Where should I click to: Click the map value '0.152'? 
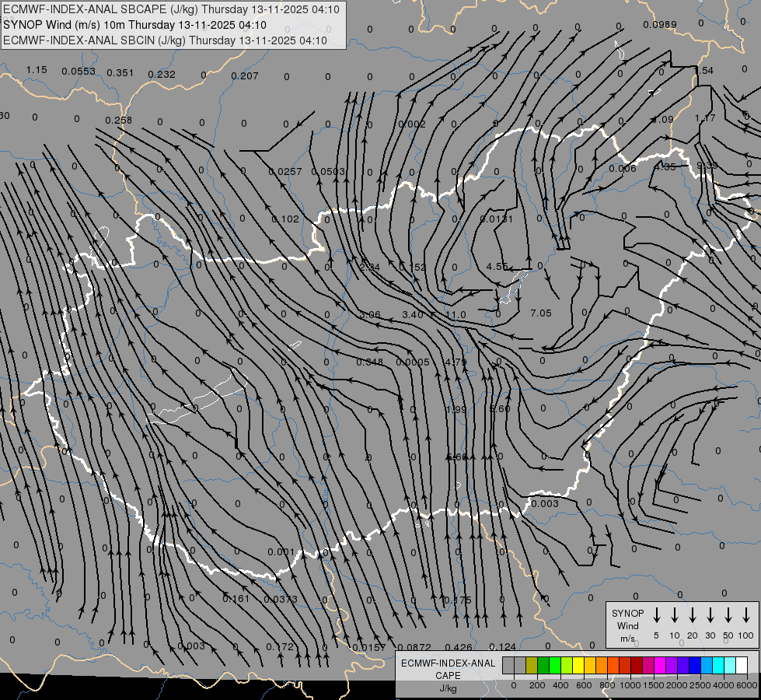(412, 268)
